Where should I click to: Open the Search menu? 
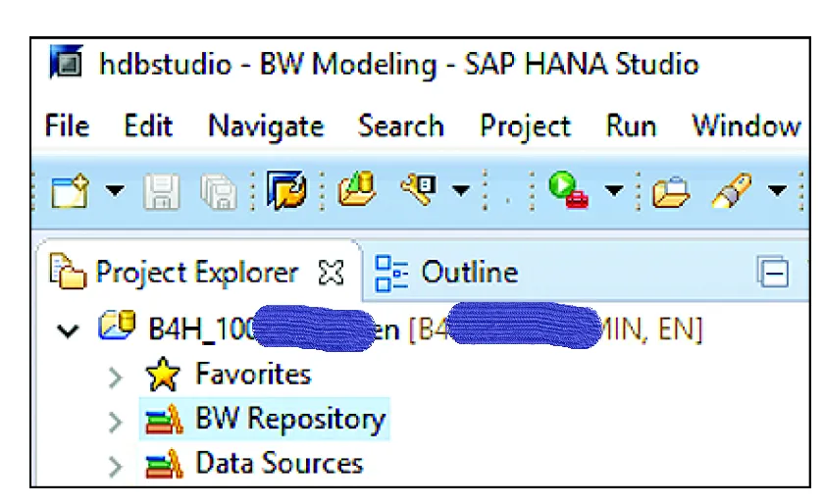[400, 126]
